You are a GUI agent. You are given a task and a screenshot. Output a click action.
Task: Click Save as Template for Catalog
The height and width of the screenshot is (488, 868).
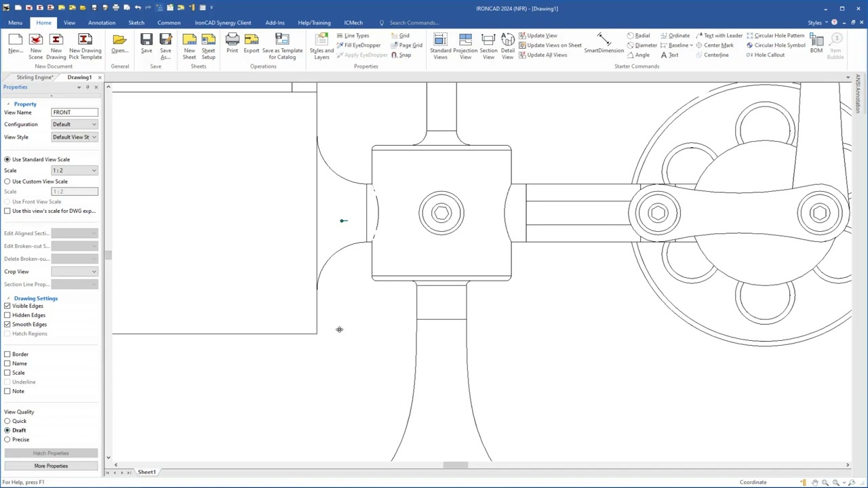282,45
